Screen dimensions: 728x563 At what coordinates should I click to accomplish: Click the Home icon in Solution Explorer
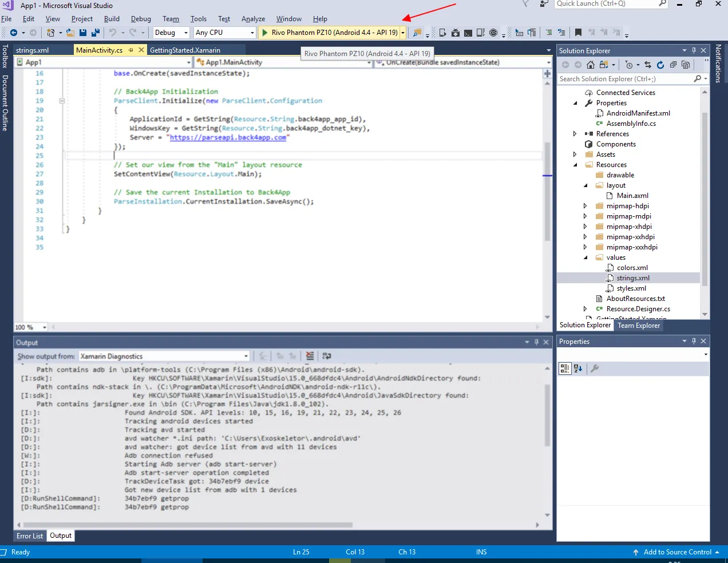[x=591, y=65]
